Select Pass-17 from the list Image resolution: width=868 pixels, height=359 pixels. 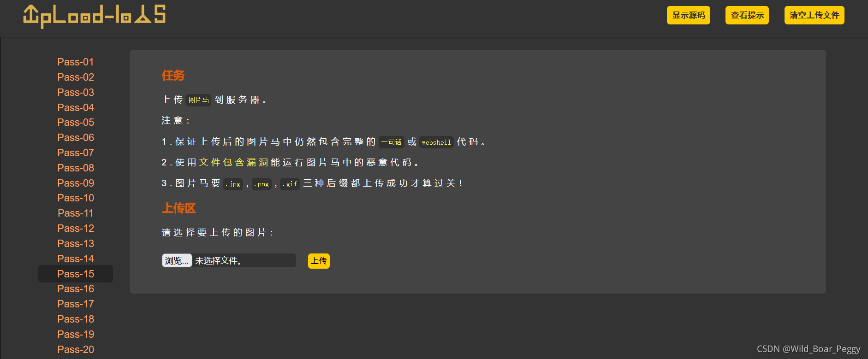[76, 304]
